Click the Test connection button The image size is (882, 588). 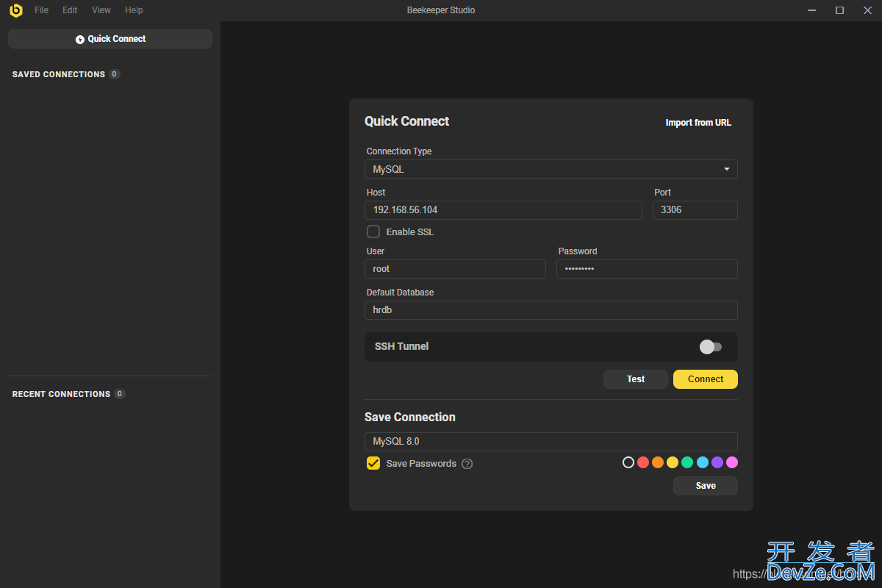pyautogui.click(x=636, y=379)
